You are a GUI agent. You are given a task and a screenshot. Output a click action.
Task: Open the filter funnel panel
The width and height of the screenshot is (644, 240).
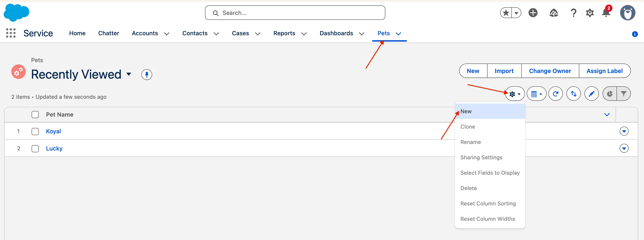click(623, 94)
